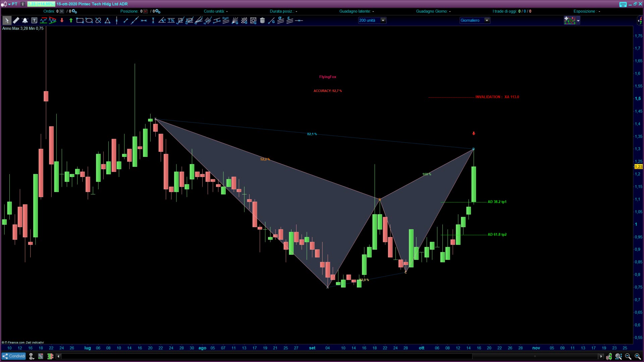Zoom out with the magnifier minus icon

[x=627, y=356]
